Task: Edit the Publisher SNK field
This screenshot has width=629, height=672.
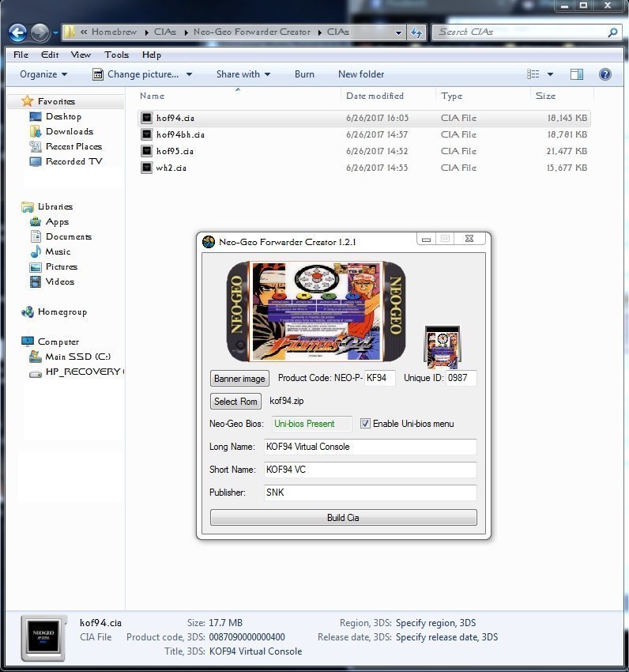Action: [x=370, y=493]
